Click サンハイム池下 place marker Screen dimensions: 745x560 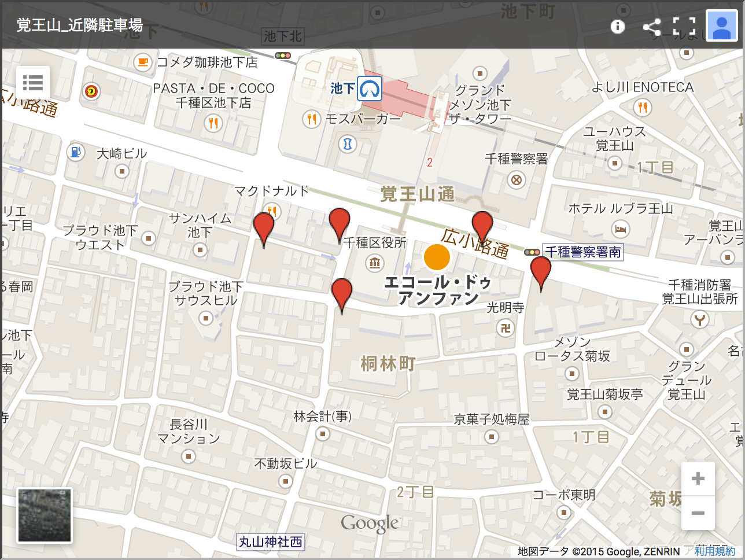200,250
